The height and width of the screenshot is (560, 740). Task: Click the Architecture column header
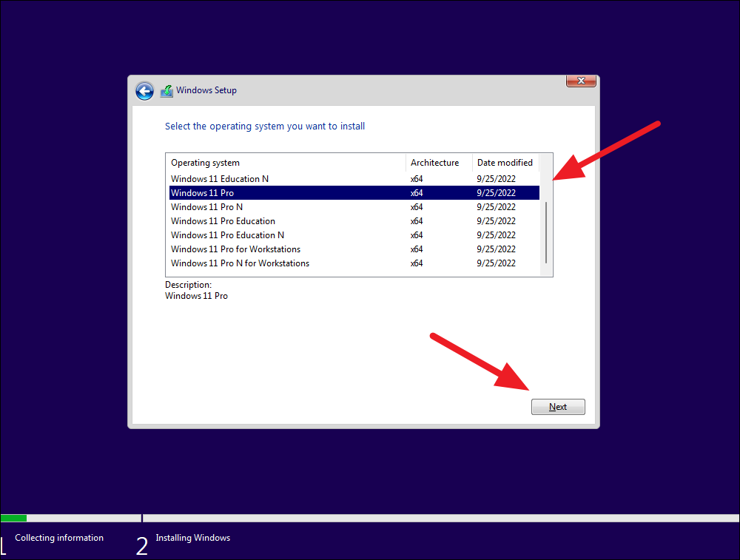(x=439, y=163)
